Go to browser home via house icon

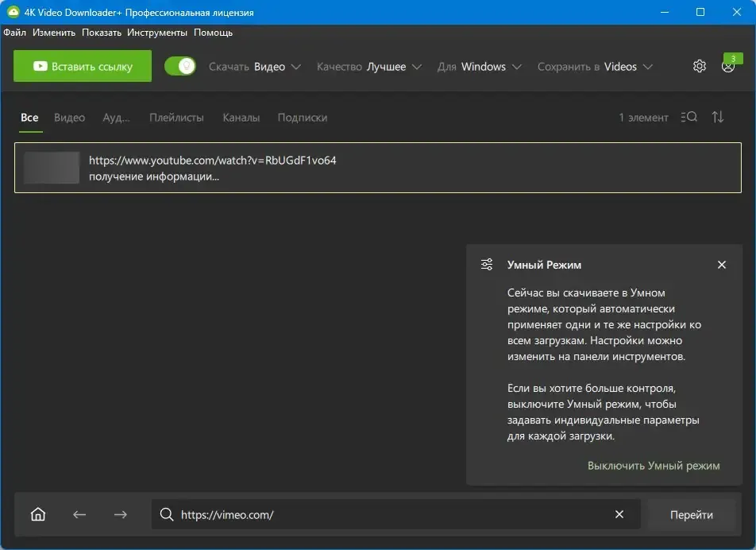(38, 514)
